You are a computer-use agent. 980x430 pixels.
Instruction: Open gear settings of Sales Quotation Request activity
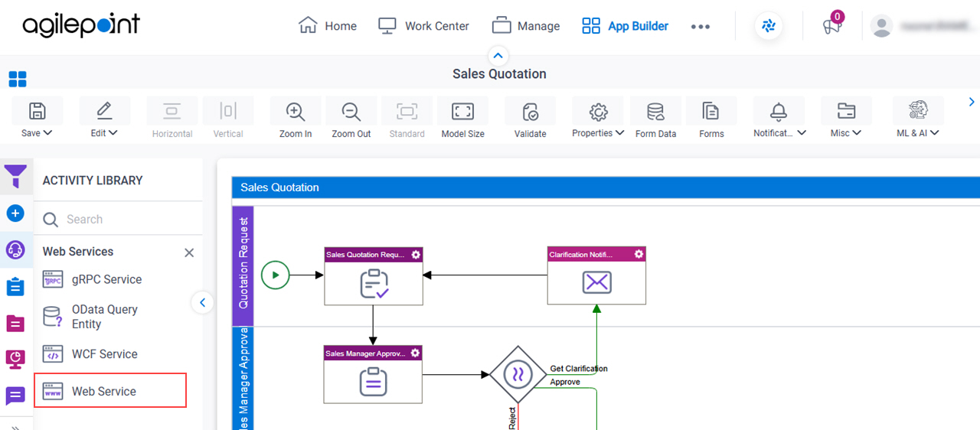(x=416, y=255)
